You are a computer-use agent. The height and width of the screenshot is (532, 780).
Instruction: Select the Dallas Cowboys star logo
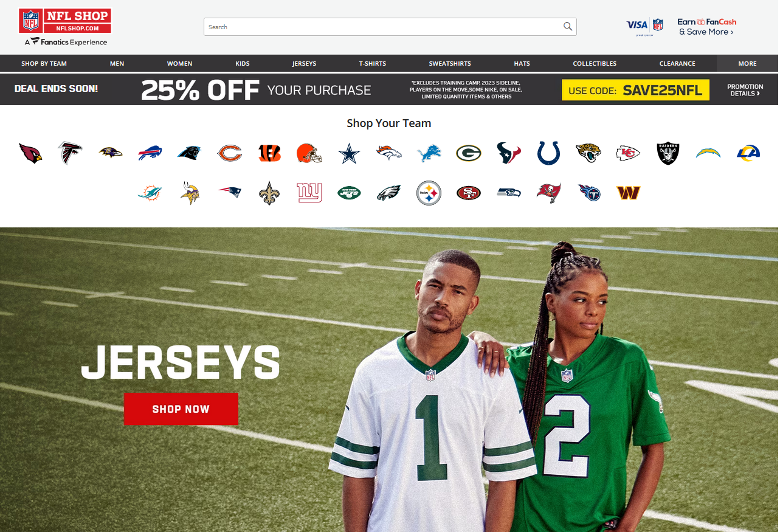[x=350, y=153]
